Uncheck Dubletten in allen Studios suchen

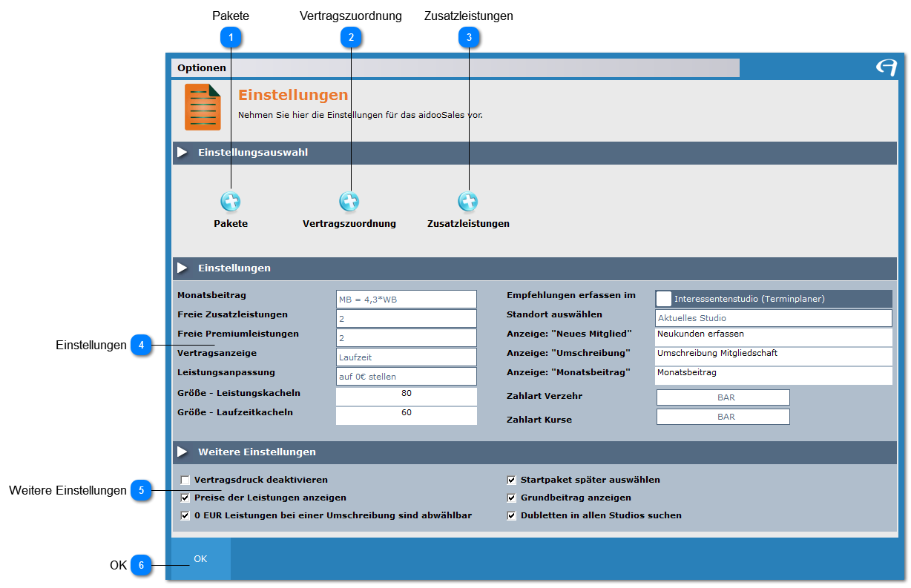pyautogui.click(x=511, y=516)
